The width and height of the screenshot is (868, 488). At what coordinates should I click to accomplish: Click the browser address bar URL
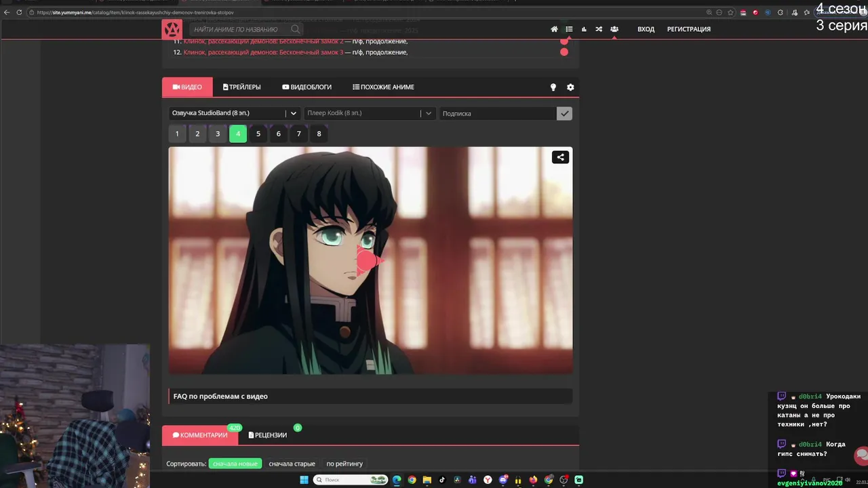pyautogui.click(x=136, y=12)
